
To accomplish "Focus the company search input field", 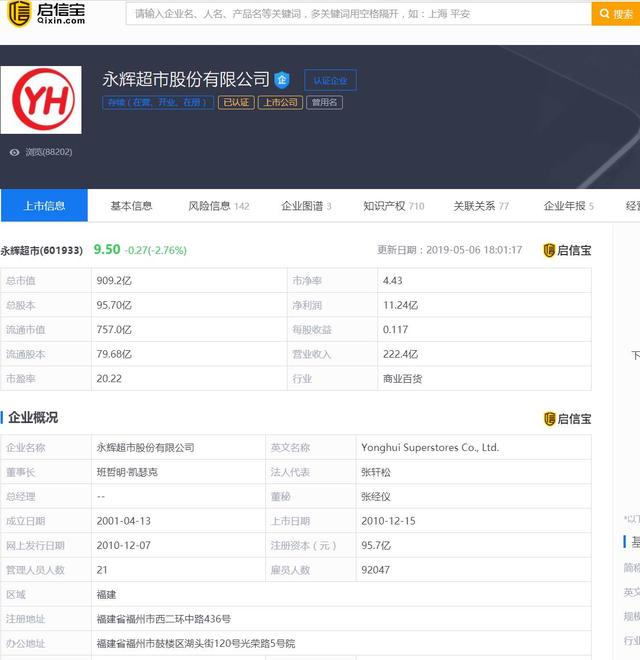I will pyautogui.click(x=358, y=14).
